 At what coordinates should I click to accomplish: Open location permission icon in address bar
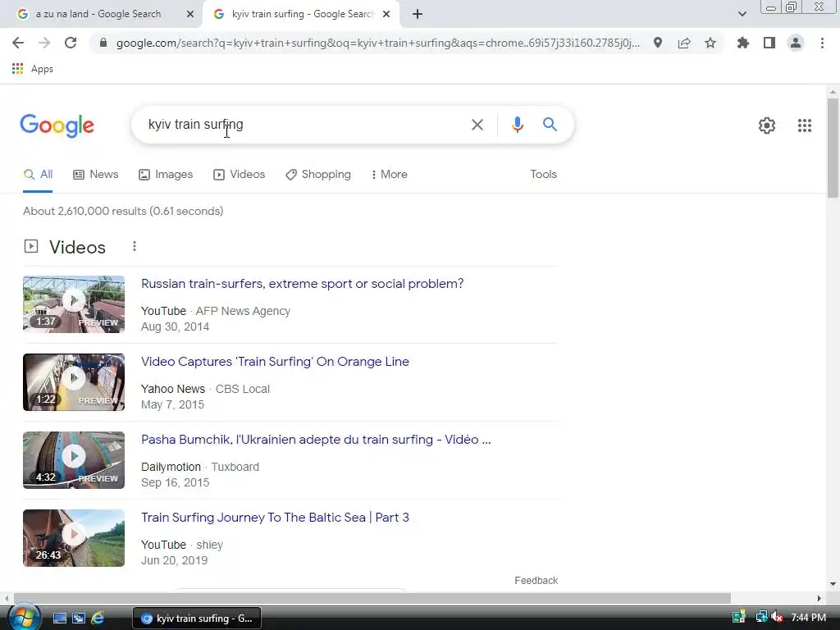tap(658, 43)
